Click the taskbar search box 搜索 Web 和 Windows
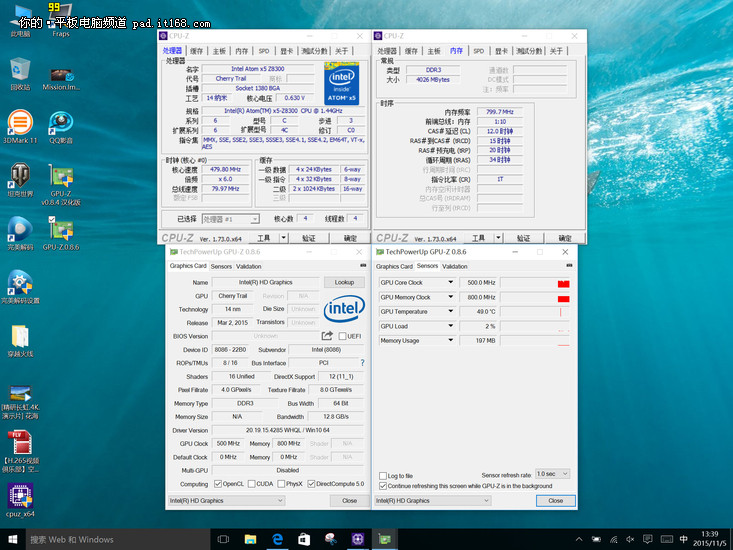 coord(117,539)
